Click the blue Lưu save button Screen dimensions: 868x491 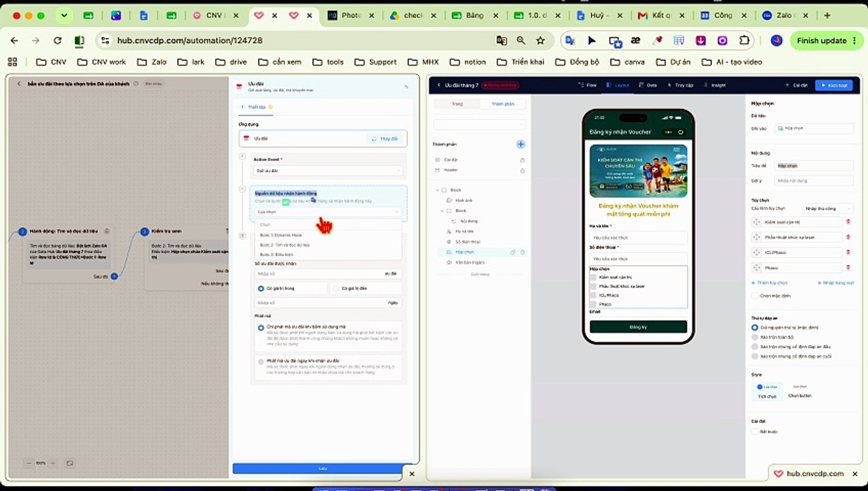point(323,468)
